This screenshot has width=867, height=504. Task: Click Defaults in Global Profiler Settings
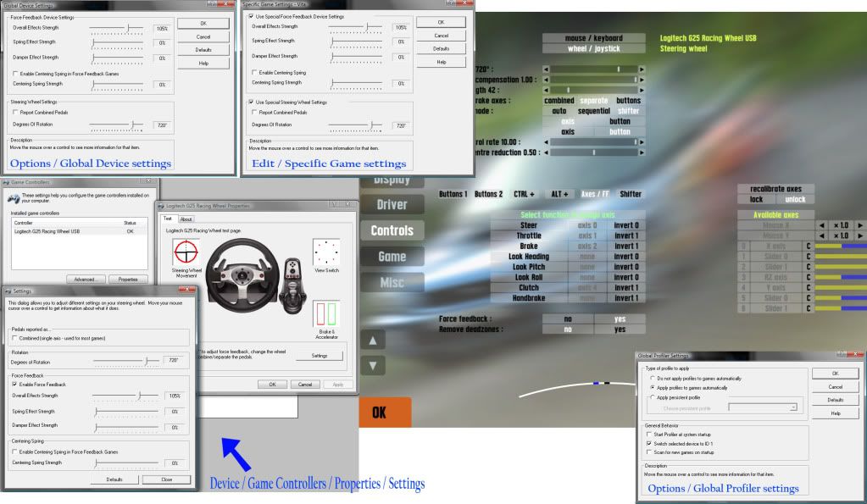[x=836, y=400]
